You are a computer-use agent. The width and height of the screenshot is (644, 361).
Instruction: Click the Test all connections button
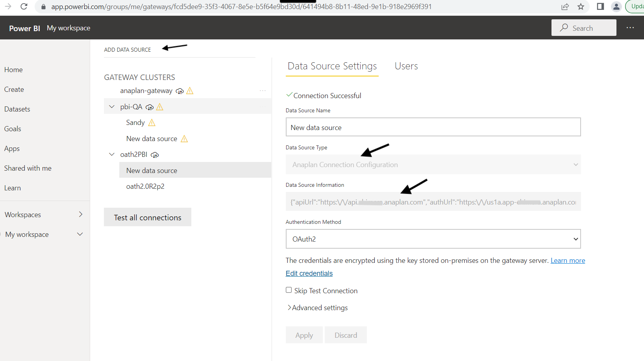tap(148, 217)
